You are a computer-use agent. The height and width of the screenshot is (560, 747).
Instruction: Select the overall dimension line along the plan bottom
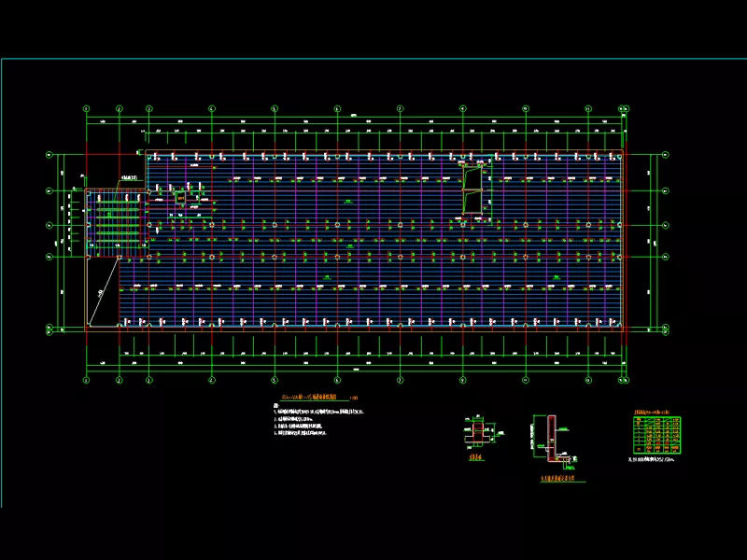tap(355, 371)
